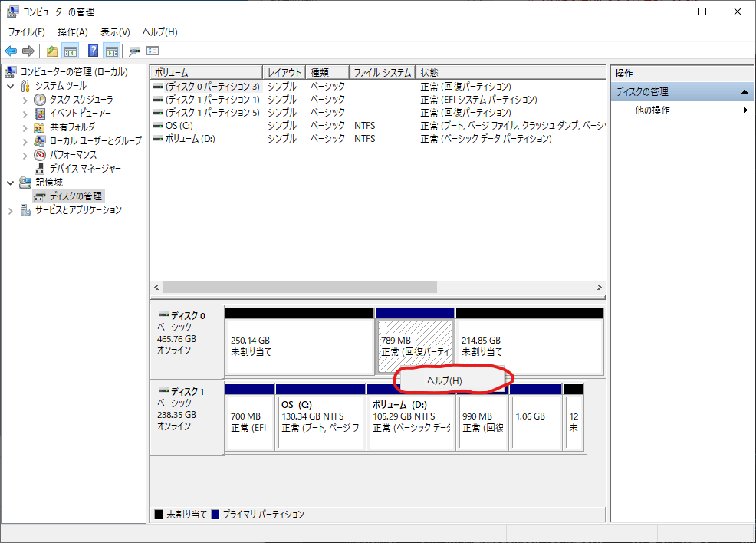Click the イベント ビューアー icon
This screenshot has height=543, width=756.
[x=40, y=114]
